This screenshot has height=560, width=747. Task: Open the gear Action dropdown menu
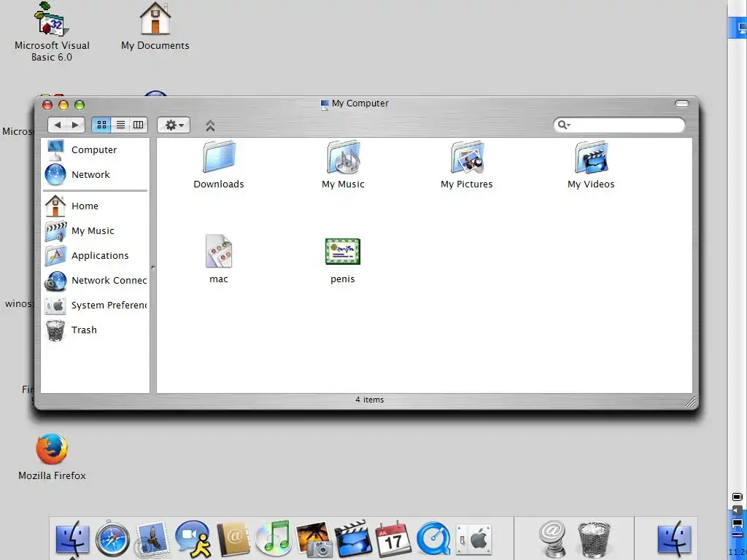coord(174,125)
